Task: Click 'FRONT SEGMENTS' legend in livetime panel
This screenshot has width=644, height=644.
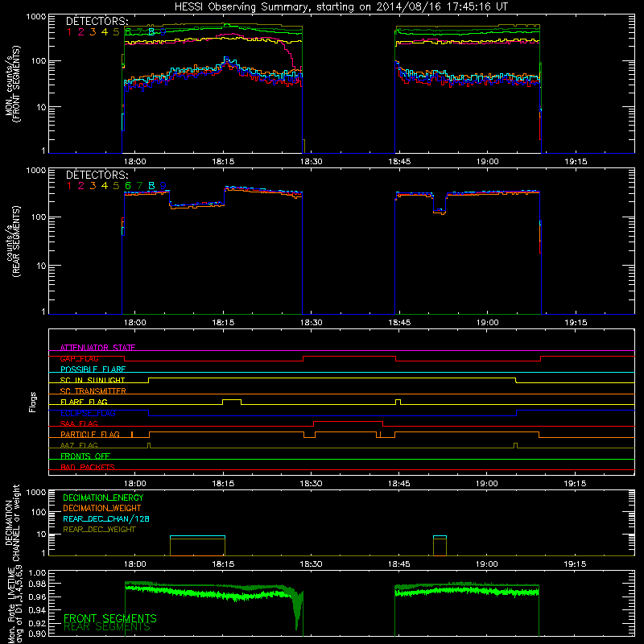Action: pyautogui.click(x=110, y=618)
